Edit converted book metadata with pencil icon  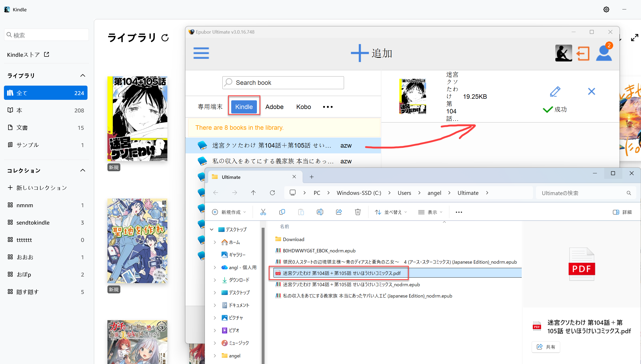tap(555, 92)
